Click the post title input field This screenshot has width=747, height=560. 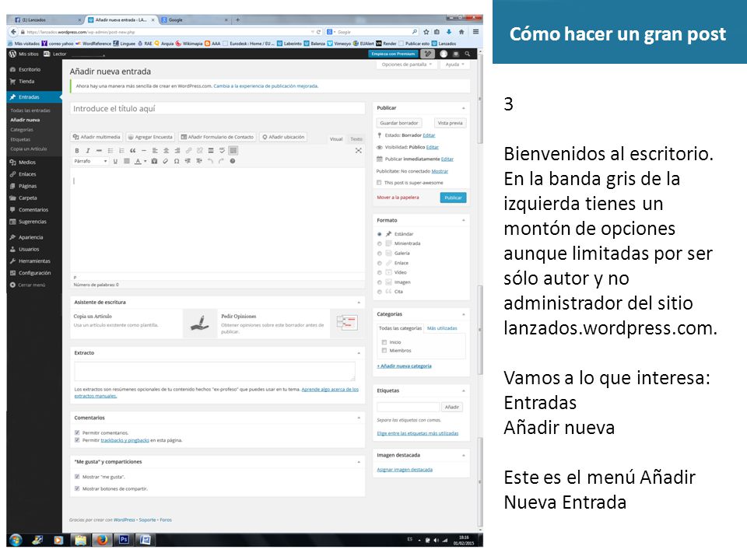218,109
